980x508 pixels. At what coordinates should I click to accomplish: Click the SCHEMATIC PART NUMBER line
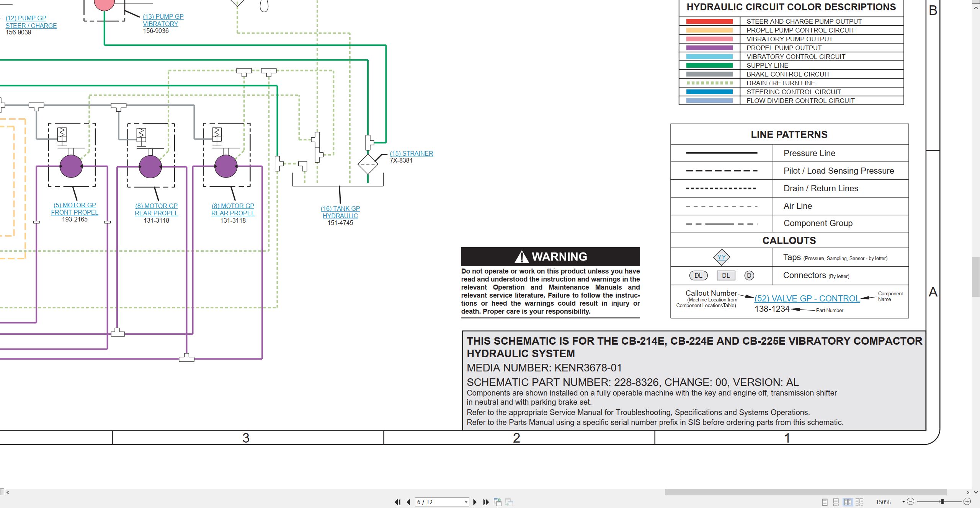click(x=633, y=382)
